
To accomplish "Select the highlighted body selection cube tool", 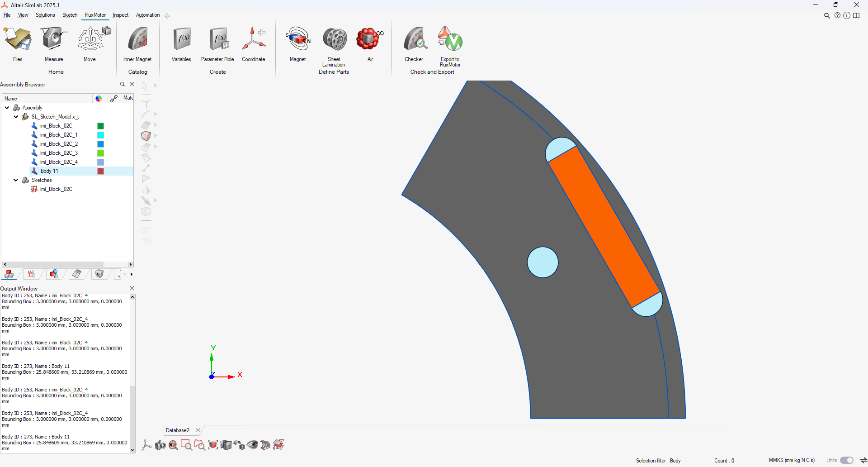I will (x=146, y=136).
